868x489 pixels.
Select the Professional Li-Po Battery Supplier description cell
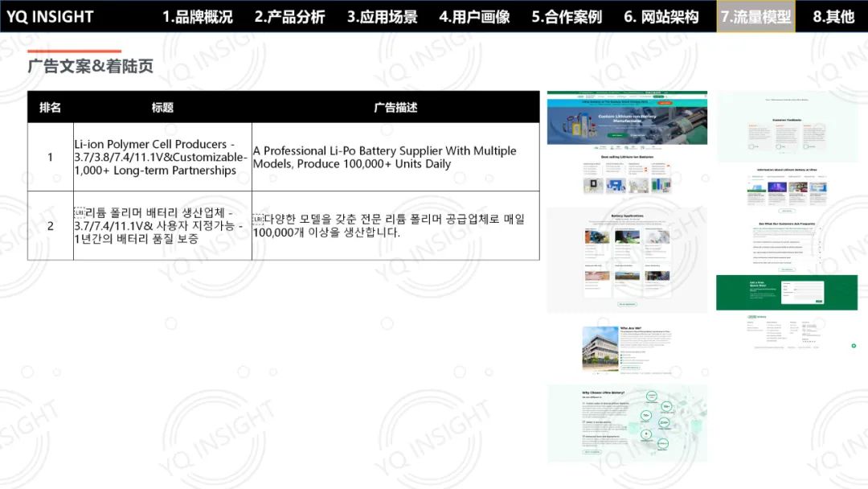point(395,158)
